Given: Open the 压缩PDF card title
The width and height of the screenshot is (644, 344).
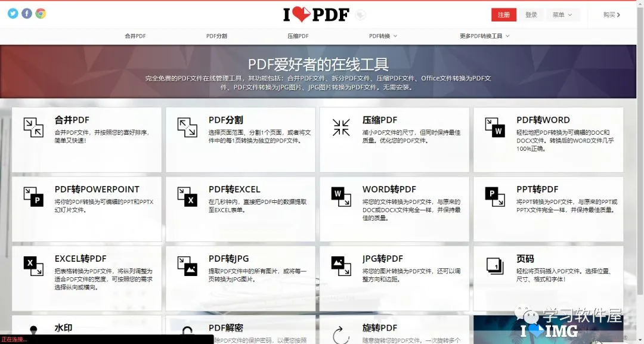Looking at the screenshot, I should (x=380, y=120).
